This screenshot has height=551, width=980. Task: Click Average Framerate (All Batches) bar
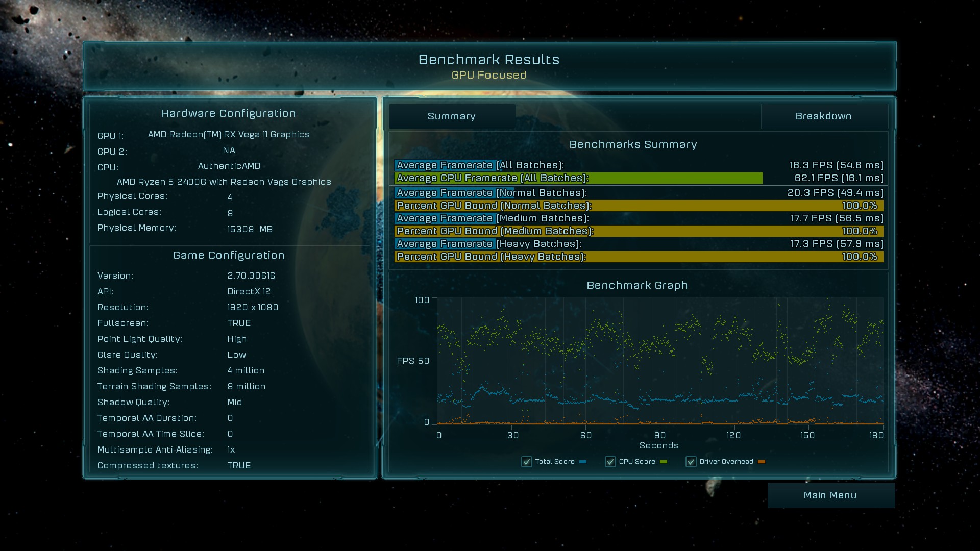pos(447,165)
